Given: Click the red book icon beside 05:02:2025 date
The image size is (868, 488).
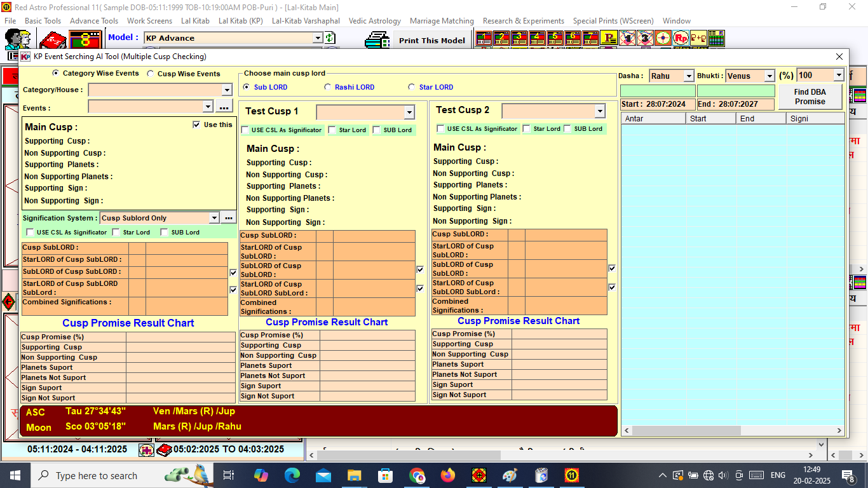Looking at the screenshot, I should pyautogui.click(x=165, y=450).
